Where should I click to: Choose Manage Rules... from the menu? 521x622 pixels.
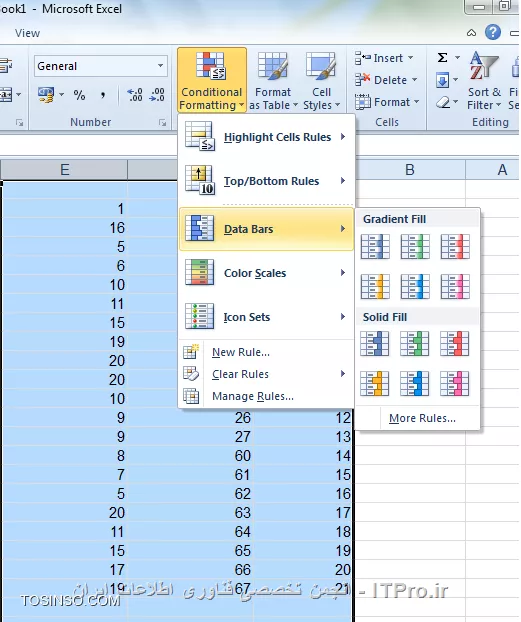tap(266, 396)
